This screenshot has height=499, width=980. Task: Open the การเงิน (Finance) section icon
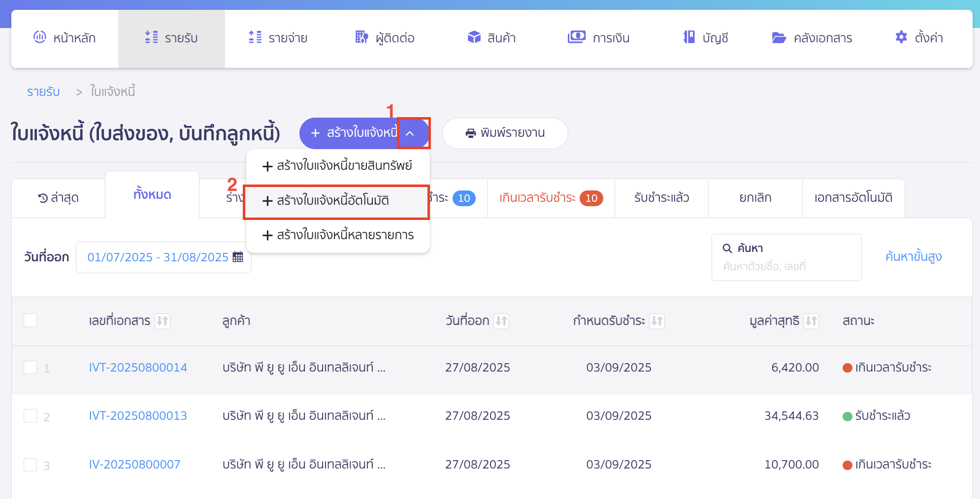[576, 37]
